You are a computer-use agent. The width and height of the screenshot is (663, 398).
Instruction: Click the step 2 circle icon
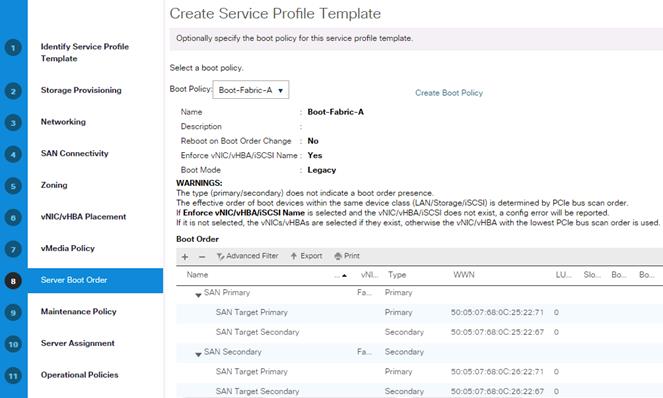pyautogui.click(x=13, y=91)
